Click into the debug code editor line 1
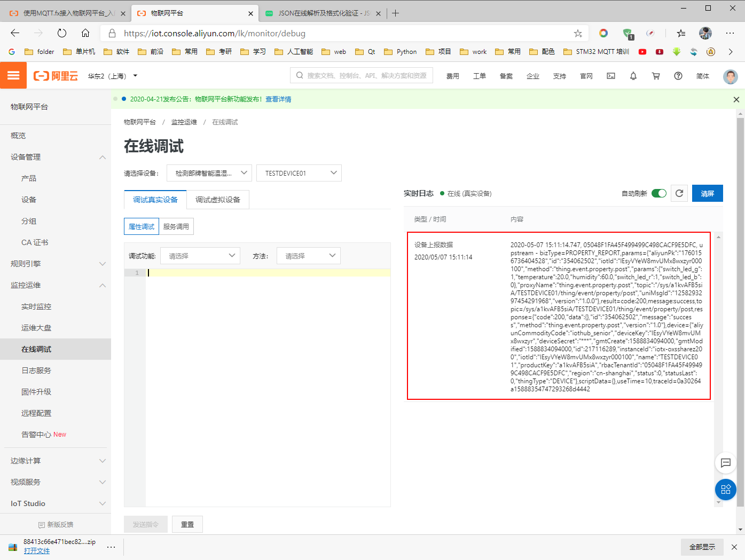The height and width of the screenshot is (560, 745). [x=268, y=273]
